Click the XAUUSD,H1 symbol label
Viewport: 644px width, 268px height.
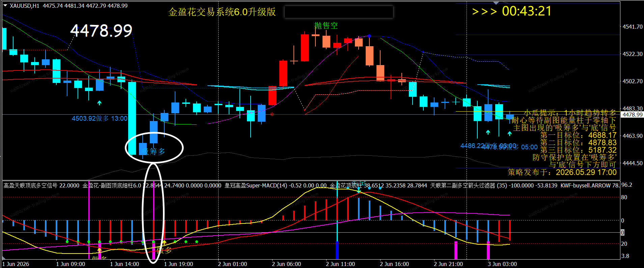click(25, 6)
